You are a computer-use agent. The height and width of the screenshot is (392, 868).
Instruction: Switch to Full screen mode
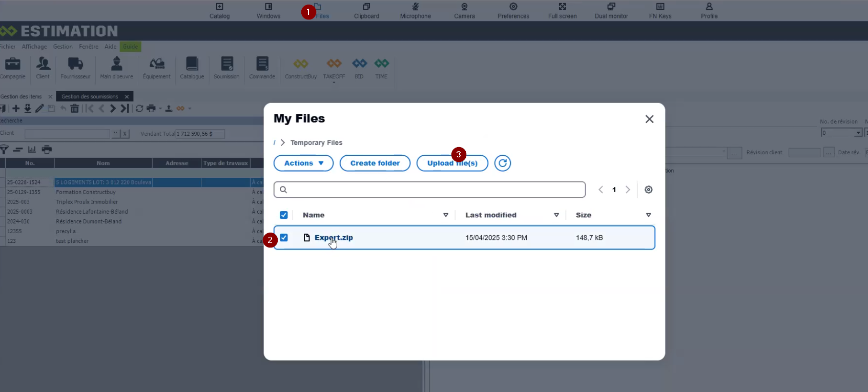click(562, 10)
